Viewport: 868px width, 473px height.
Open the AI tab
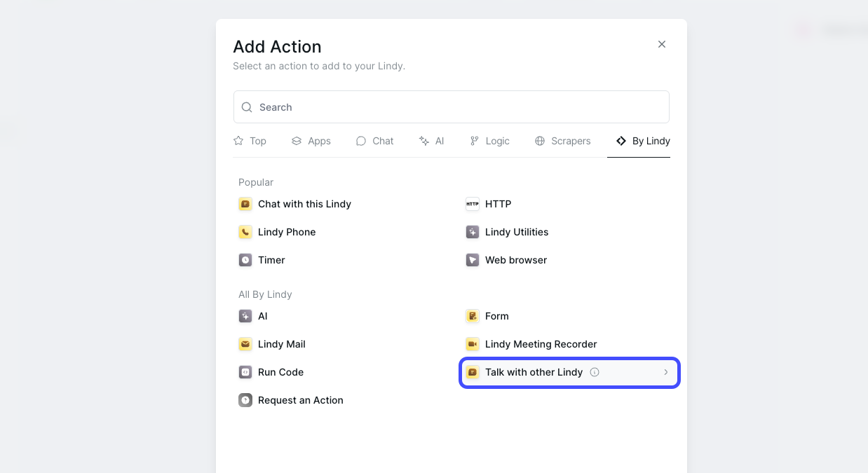pos(431,141)
